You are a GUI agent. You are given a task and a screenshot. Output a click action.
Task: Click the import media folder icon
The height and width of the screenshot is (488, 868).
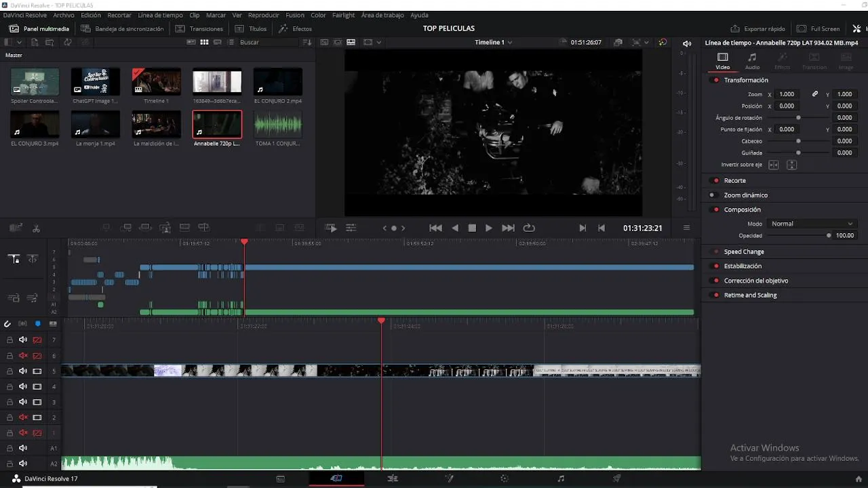(50, 42)
